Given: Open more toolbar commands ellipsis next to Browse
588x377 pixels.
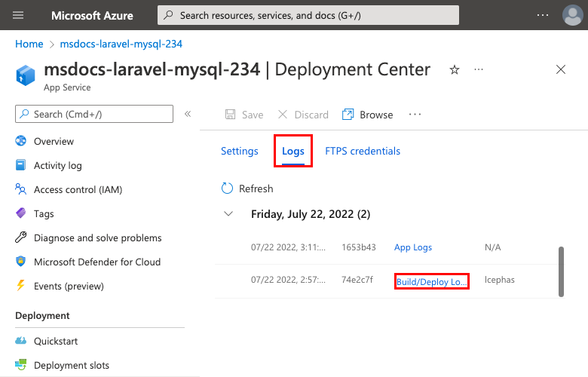Looking at the screenshot, I should tap(415, 115).
